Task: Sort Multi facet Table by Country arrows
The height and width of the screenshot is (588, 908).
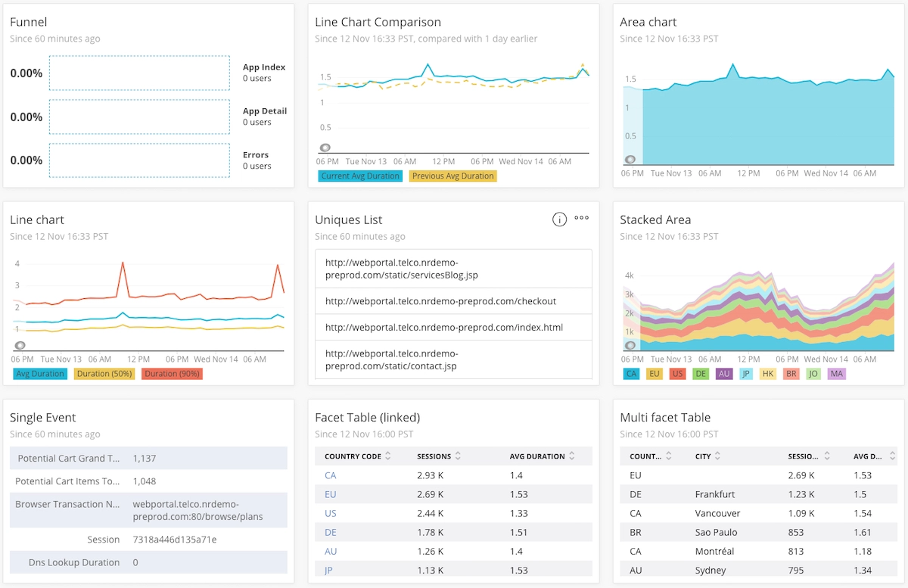Action: coord(669,456)
